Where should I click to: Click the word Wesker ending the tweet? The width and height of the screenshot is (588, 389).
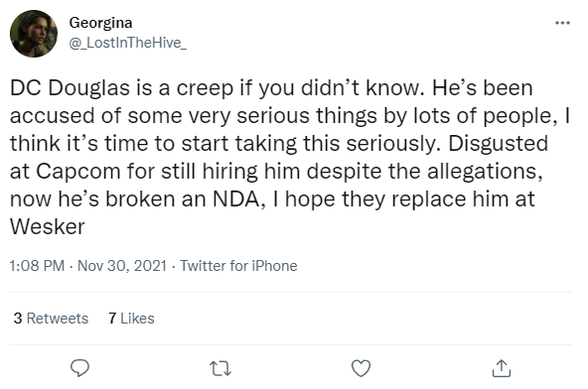coord(48,227)
